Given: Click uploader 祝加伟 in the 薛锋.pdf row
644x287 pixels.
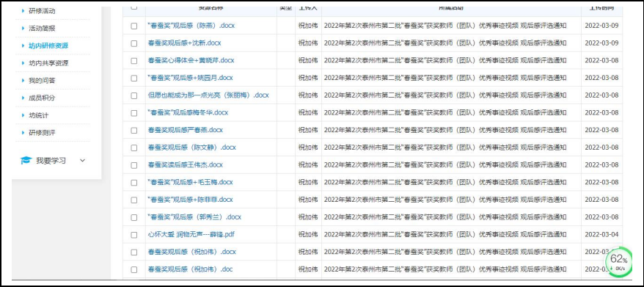Looking at the screenshot, I should pos(308,234).
